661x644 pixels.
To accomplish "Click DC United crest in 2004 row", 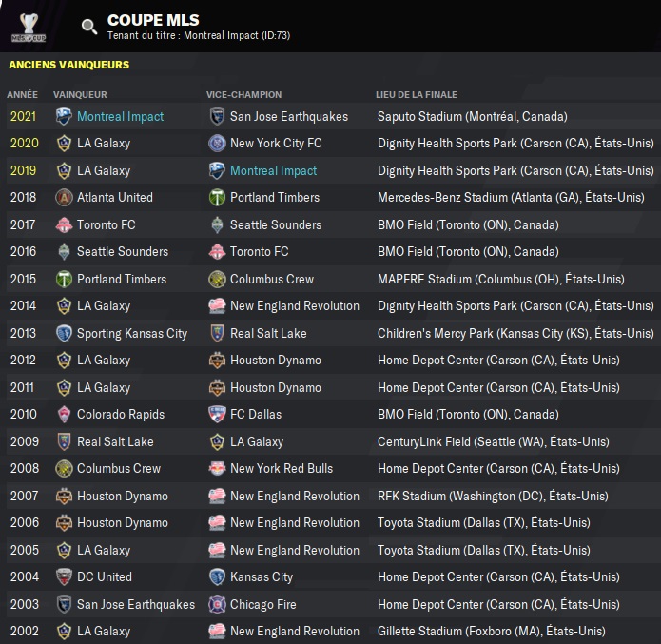I will pyautogui.click(x=64, y=577).
